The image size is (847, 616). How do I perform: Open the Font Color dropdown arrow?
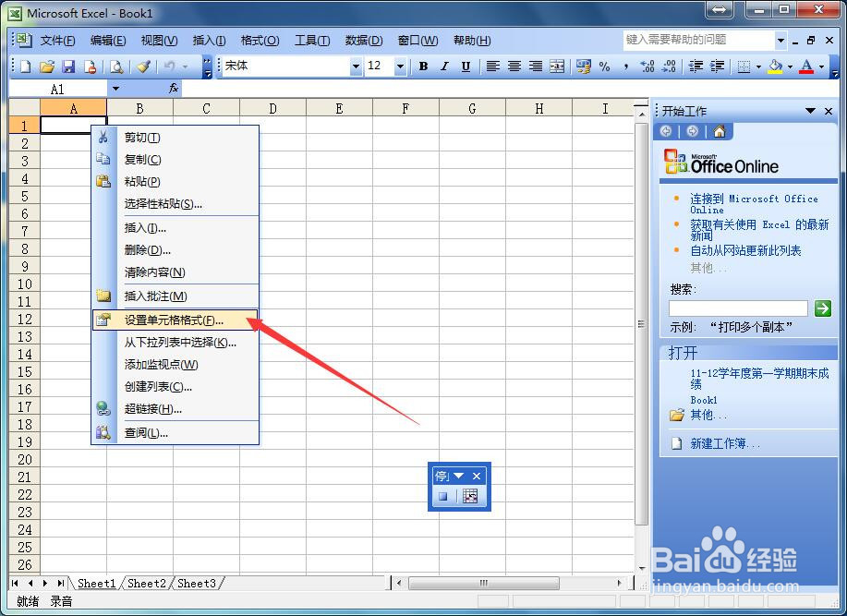(821, 66)
